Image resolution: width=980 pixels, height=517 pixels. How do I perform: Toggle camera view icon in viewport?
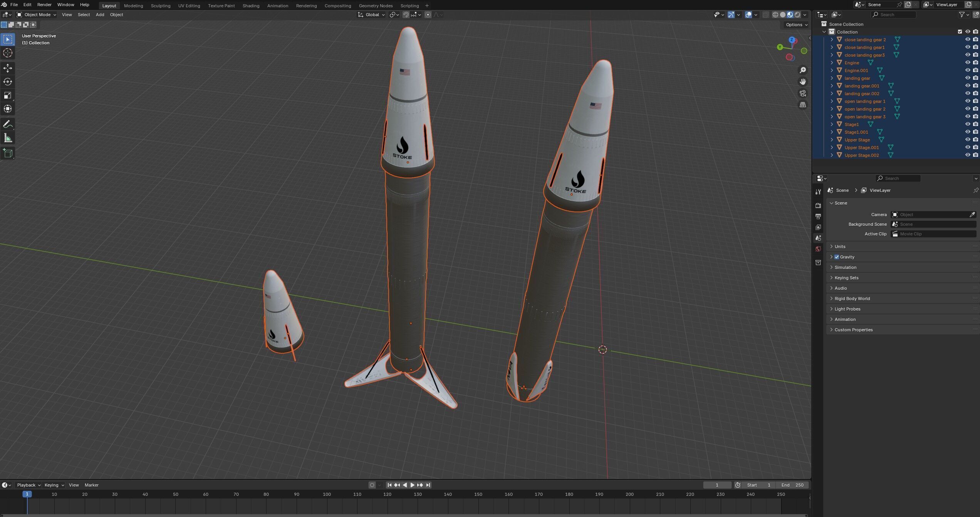803,93
